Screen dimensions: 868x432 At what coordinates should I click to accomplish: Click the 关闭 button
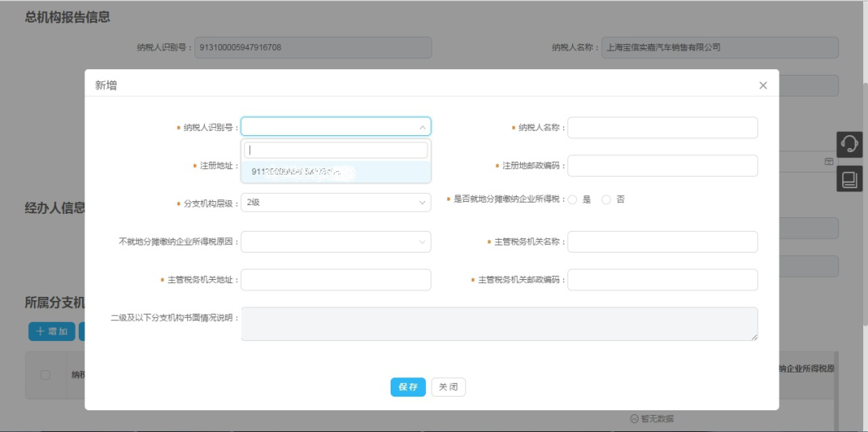[448, 387]
